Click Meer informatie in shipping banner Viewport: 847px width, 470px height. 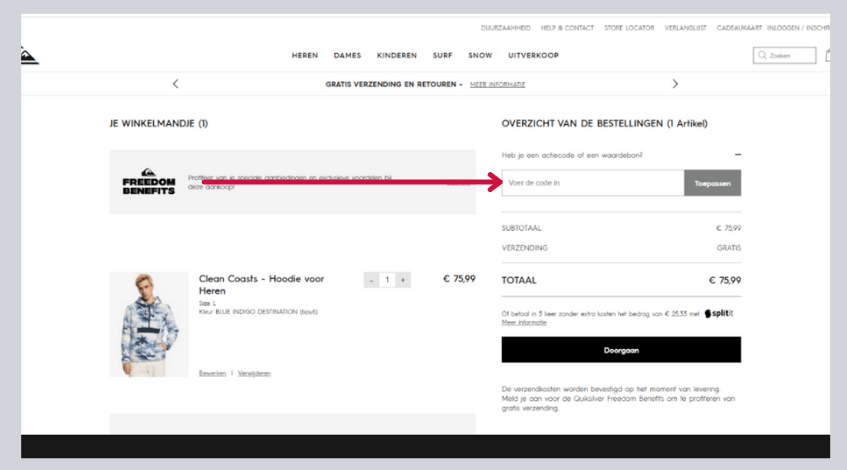click(498, 85)
